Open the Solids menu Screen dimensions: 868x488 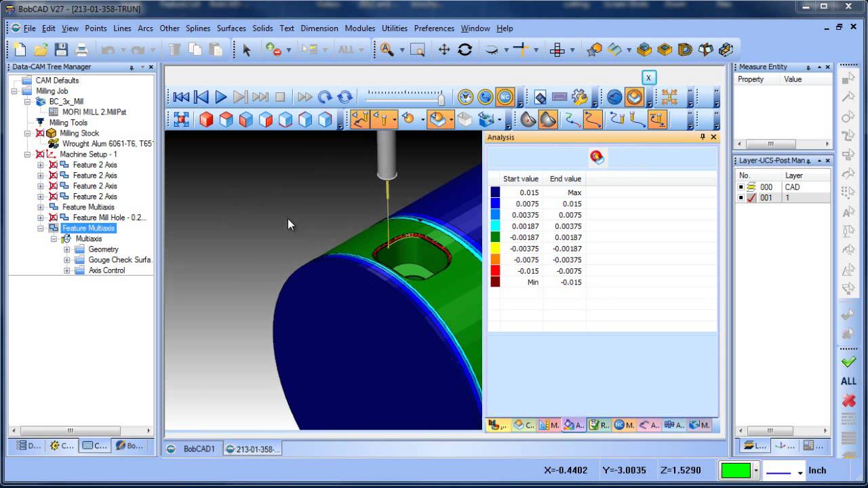click(262, 28)
